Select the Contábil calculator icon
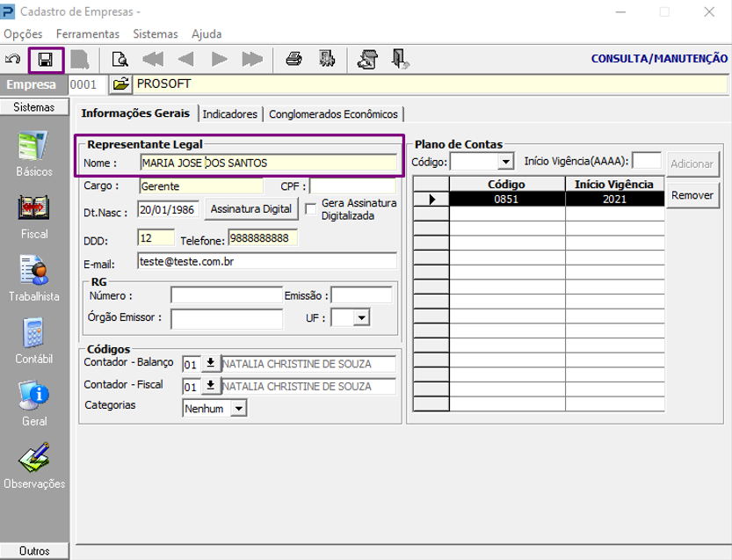Viewport: 732px width, 560px height. pos(34,332)
